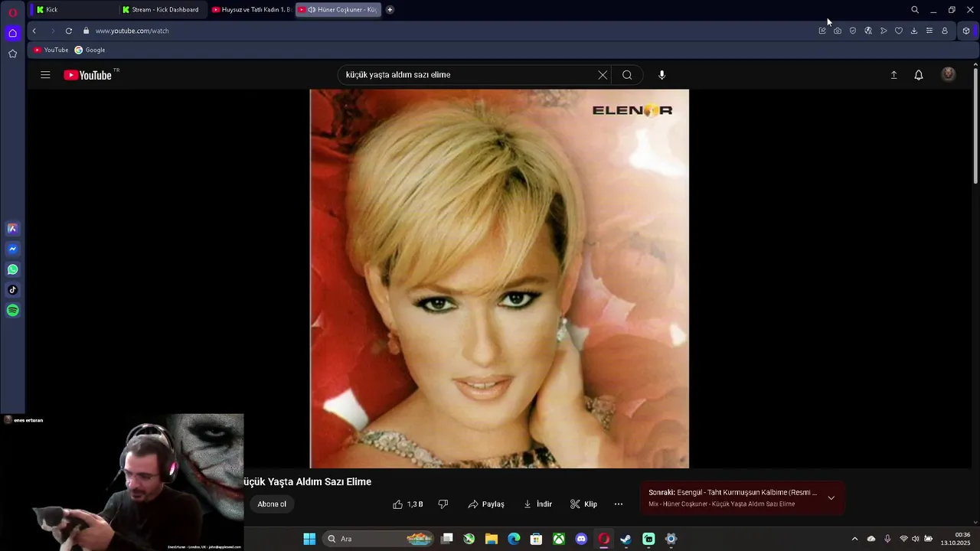Viewport: 980px width, 551px height.
Task: Bookmark page with heart icon
Action: point(899,31)
